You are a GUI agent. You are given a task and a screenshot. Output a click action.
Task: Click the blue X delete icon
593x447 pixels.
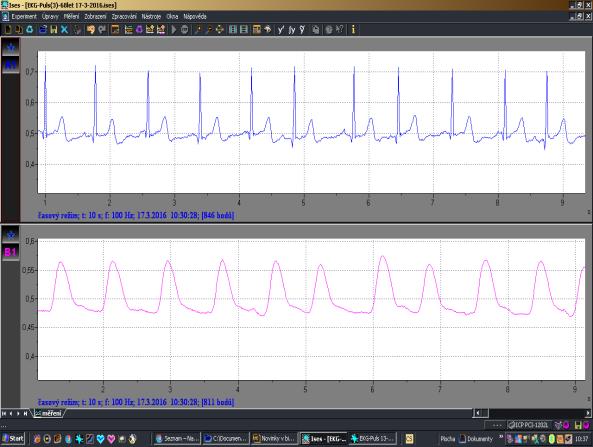click(65, 29)
